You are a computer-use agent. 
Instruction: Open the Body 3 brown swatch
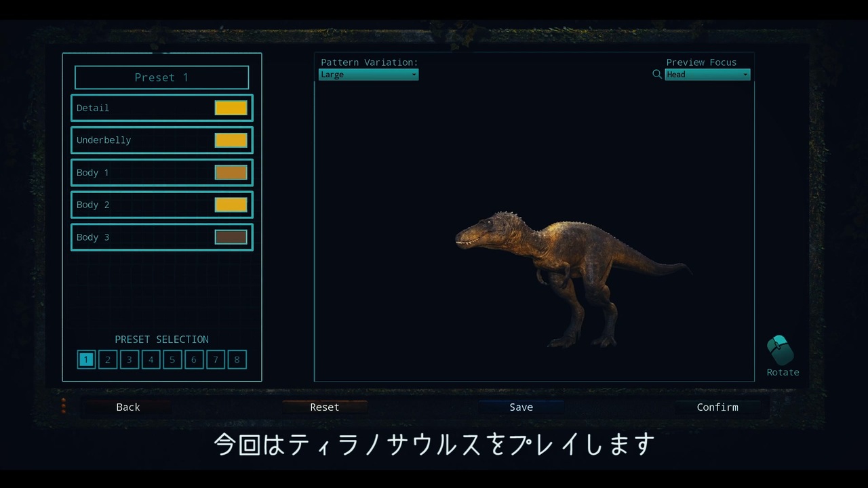(231, 237)
